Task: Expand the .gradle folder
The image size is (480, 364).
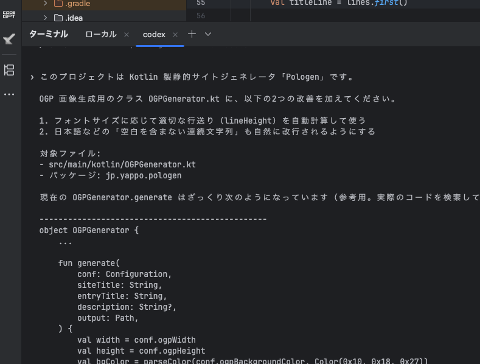Action: pyautogui.click(x=45, y=3)
